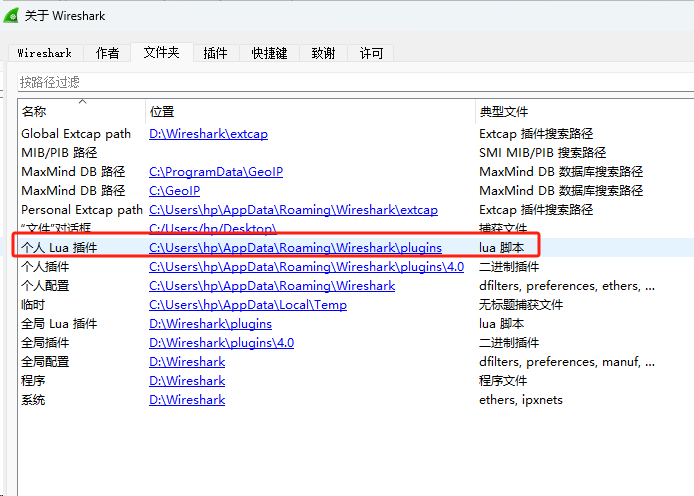Open the 全局 Lua 插件 D:\Wireshark\plugins link
Screen dimensions: 694x496
[x=210, y=324]
